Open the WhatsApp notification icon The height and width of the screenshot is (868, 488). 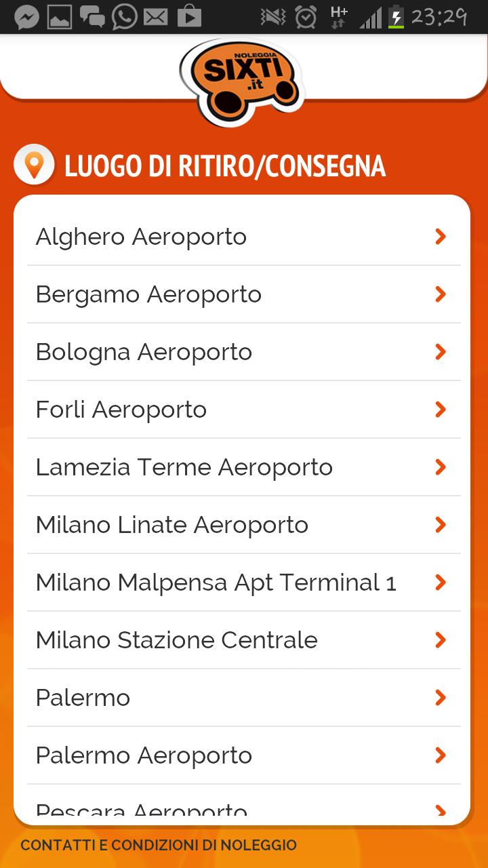[x=125, y=17]
